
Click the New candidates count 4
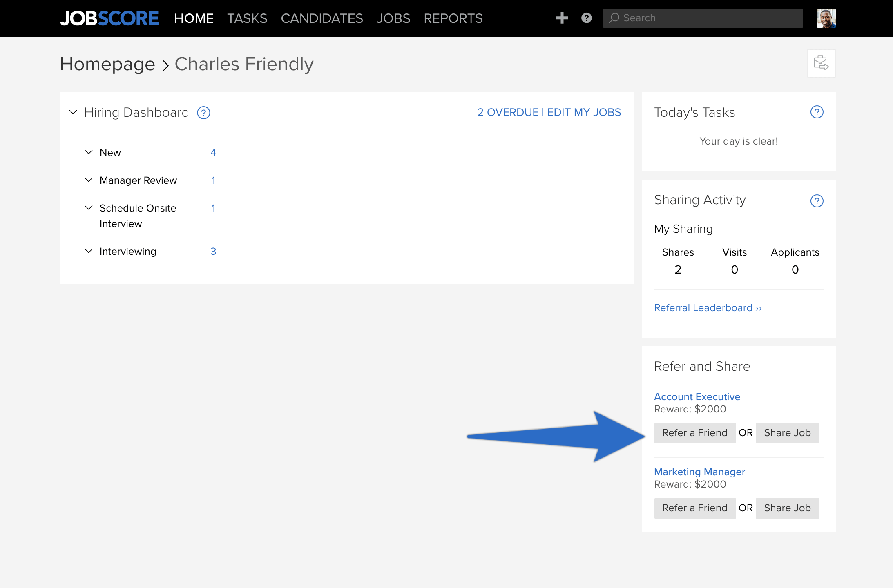[x=213, y=152]
